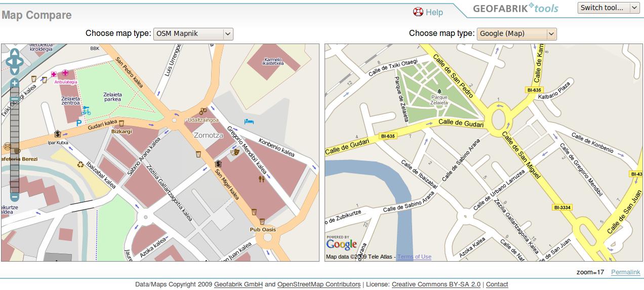Open the Permalink link
This screenshot has height=290, width=644.
[x=626, y=272]
